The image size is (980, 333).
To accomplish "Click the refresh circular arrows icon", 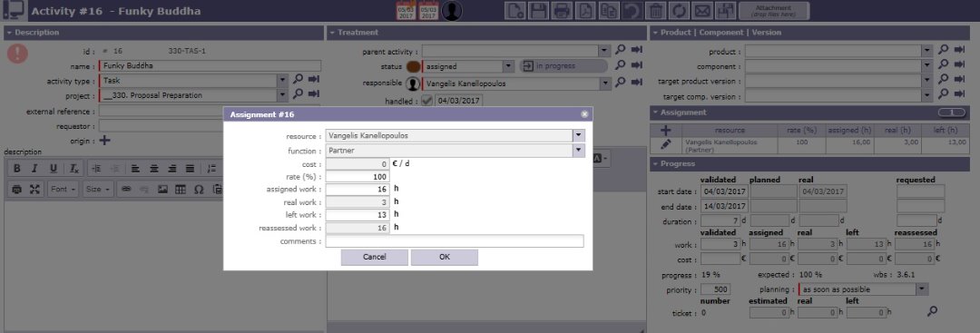I will [x=679, y=11].
